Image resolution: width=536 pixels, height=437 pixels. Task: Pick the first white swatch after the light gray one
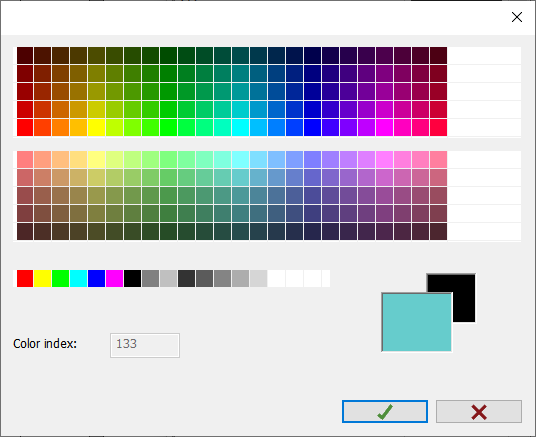point(276,278)
